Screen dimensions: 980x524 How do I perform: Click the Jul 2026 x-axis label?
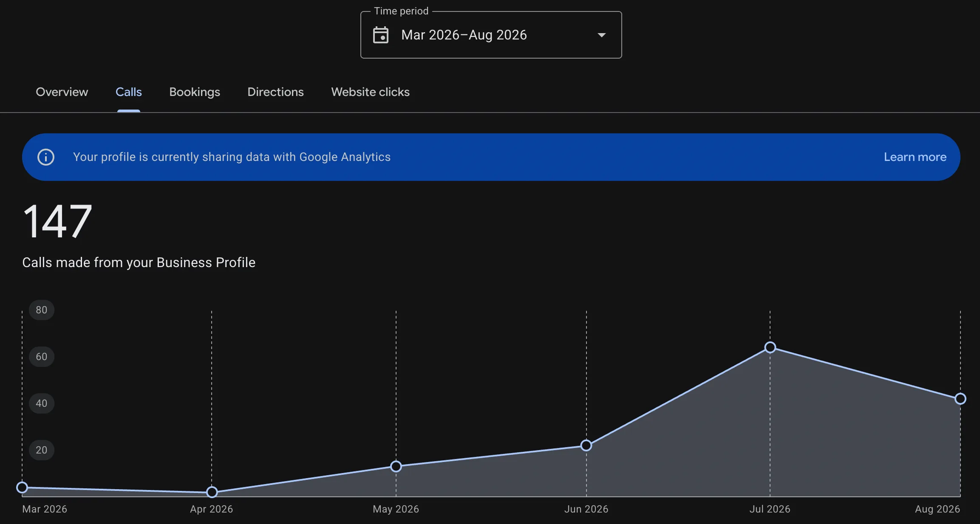pyautogui.click(x=770, y=509)
